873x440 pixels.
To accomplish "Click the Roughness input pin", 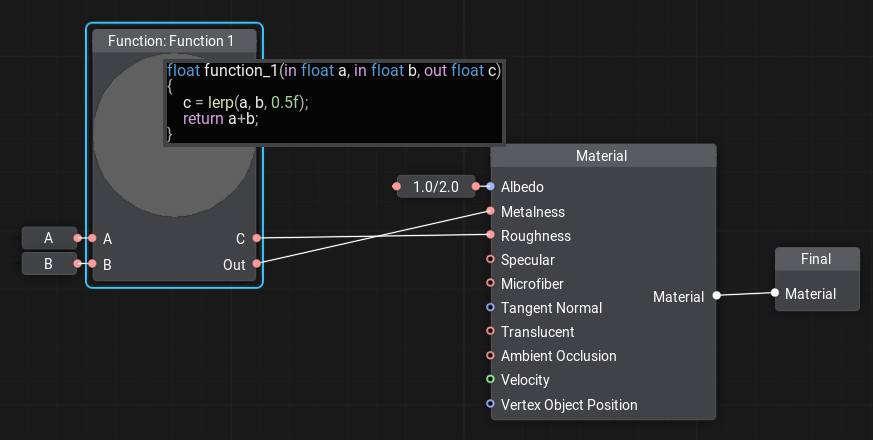I will tap(490, 235).
